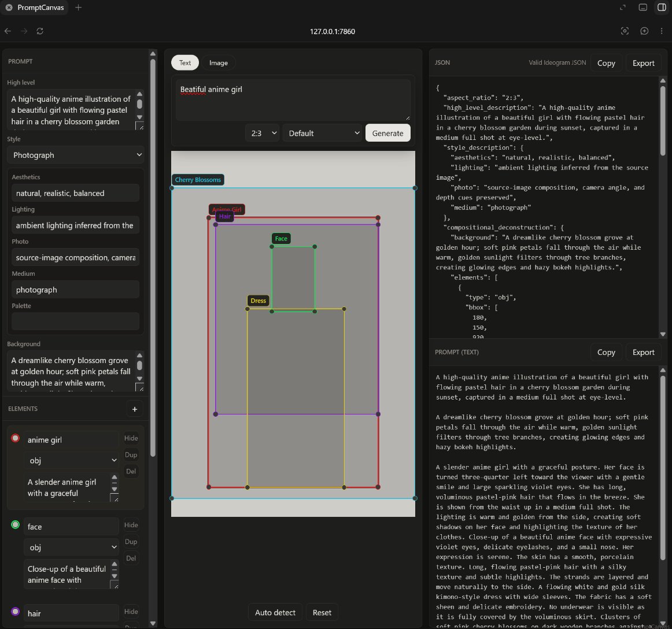The height and width of the screenshot is (629, 672).
Task: Select the red swatch for anime girl
Action: coord(16,438)
